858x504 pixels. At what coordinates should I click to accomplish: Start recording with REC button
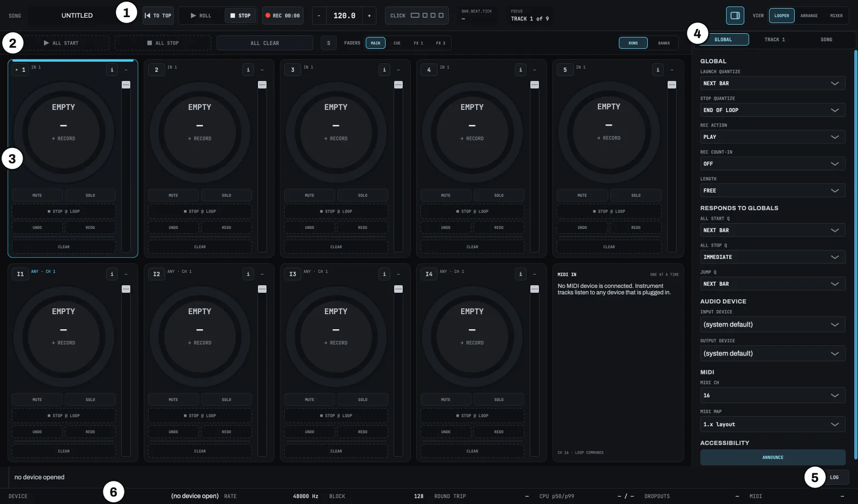[x=283, y=16]
